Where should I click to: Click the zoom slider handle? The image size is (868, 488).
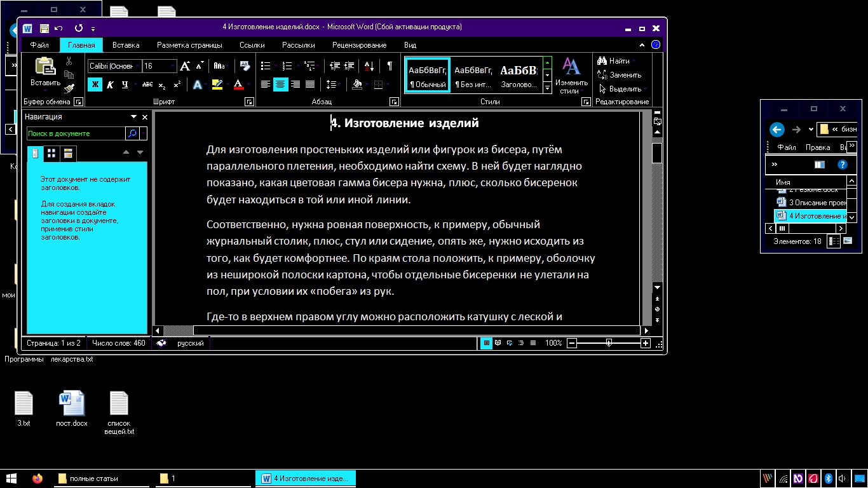[x=609, y=343]
